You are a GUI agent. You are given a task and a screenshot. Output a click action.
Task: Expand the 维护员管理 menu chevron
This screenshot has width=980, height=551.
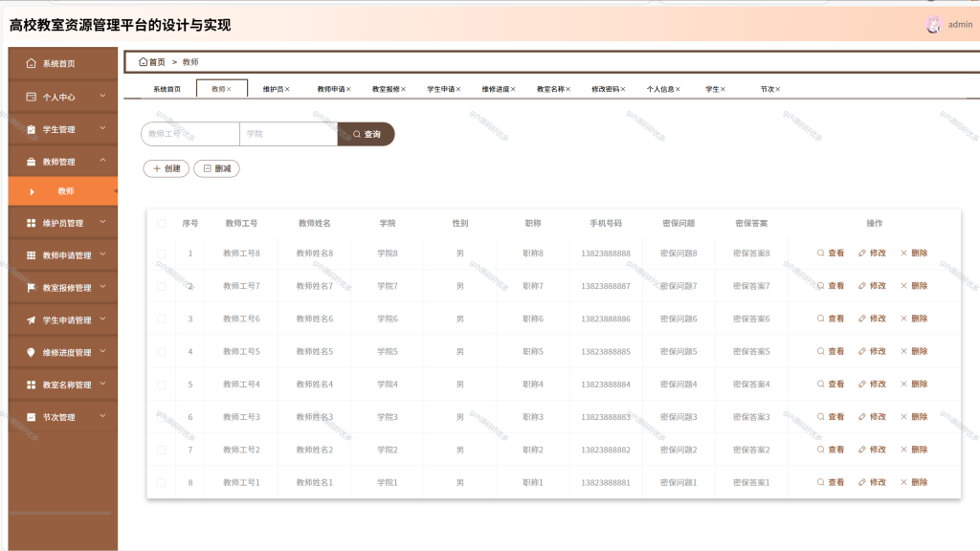(x=102, y=222)
